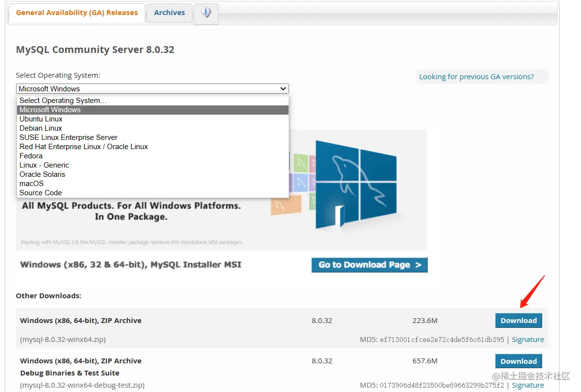Click MD5 hash starting with ef713001
Screen dimensions: 581x392
[x=442, y=340]
